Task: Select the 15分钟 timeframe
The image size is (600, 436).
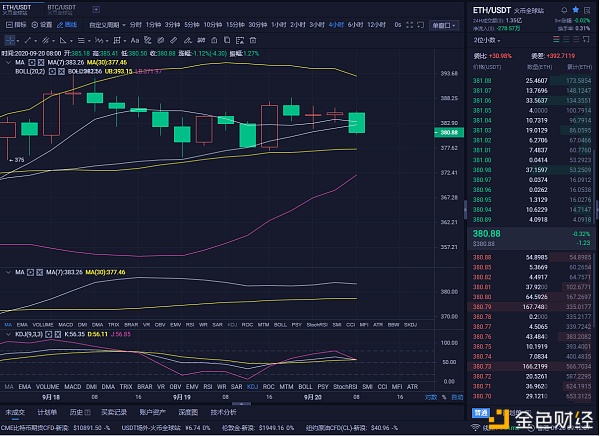Action: point(235,23)
